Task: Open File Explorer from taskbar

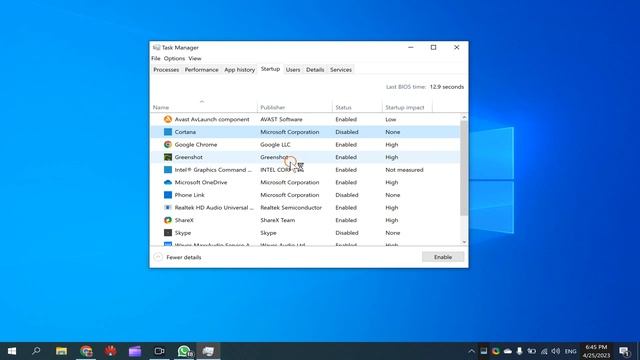Action: pos(61,351)
